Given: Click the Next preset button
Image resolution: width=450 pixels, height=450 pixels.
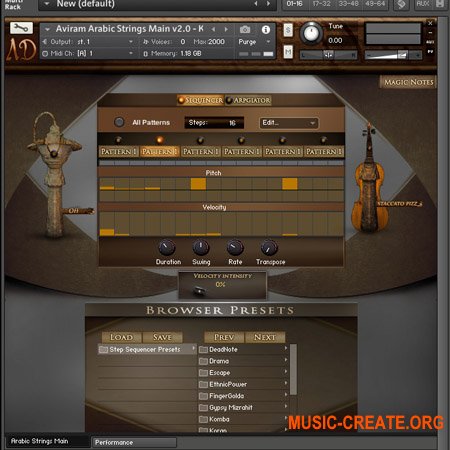Looking at the screenshot, I should pyautogui.click(x=265, y=337).
